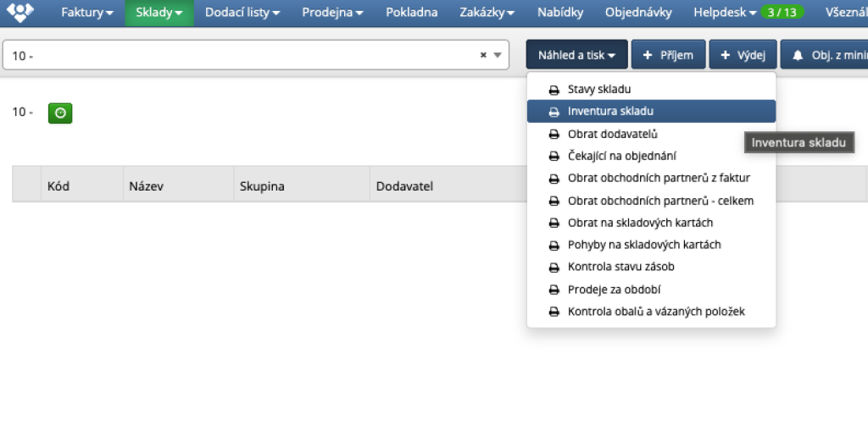Viewport: 868px width, 426px height.
Task: Open the warehouse selector dropdown arrow
Action: click(498, 55)
